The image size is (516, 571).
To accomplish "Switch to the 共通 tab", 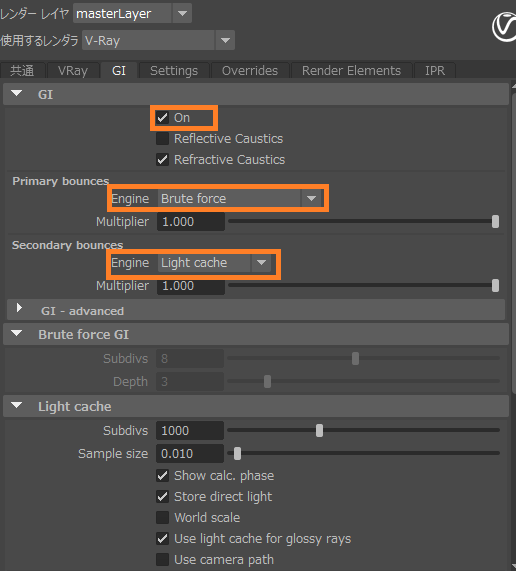I will coord(23,70).
